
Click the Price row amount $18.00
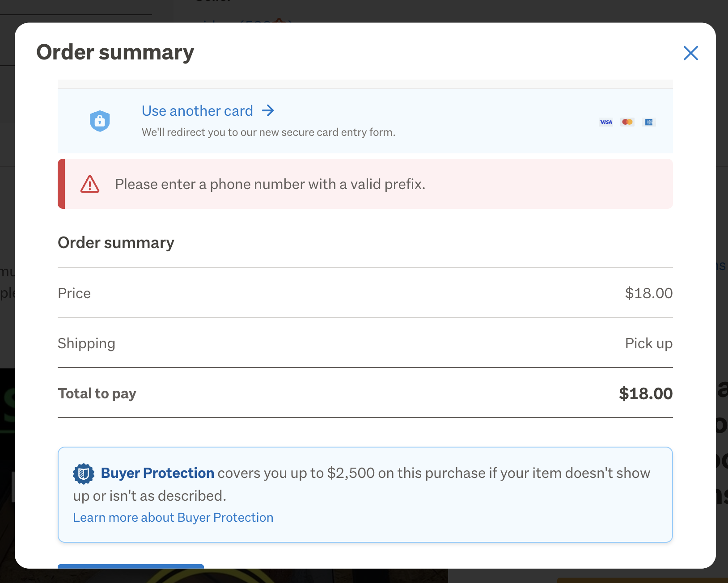point(648,293)
